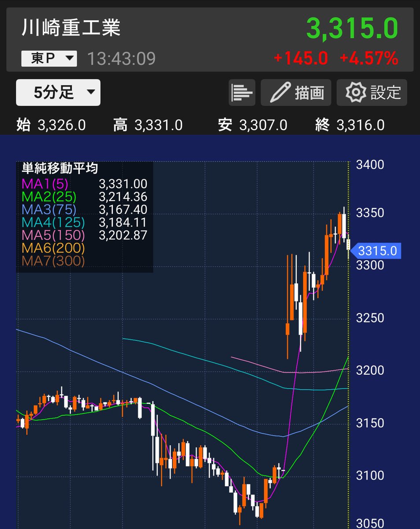The width and height of the screenshot is (420, 529).
Task: Click the MA3 value 3,167.40
Action: pos(123,209)
